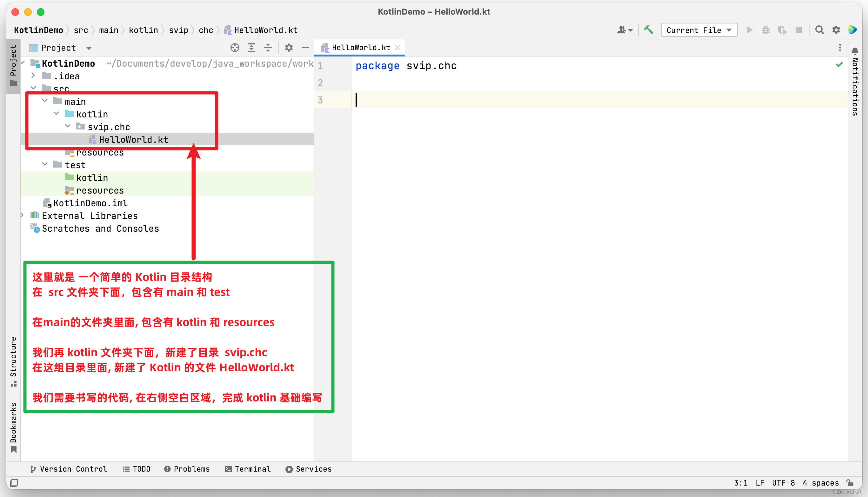This screenshot has width=868, height=497.
Task: Click chc in the breadcrumb bar
Action: coord(206,30)
